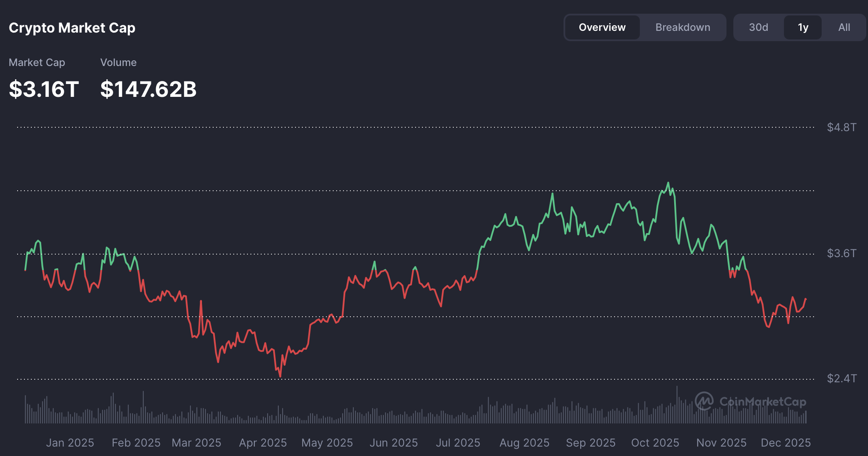
Task: Click the $4.8T axis label
Action: point(841,127)
